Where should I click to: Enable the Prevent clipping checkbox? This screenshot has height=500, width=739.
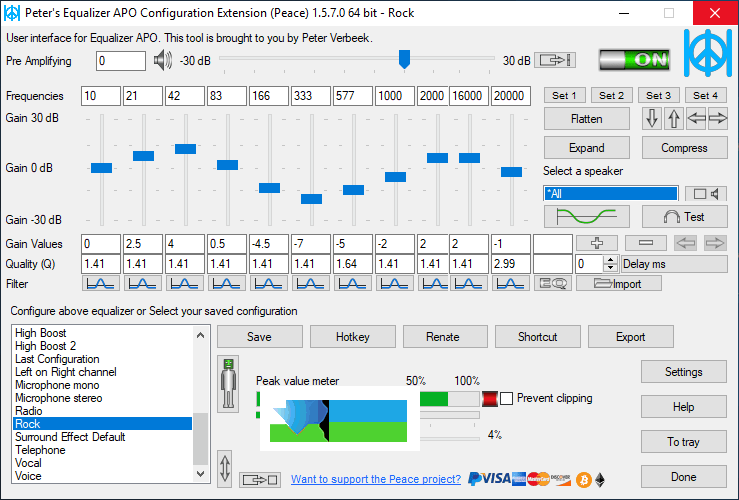[x=506, y=398]
